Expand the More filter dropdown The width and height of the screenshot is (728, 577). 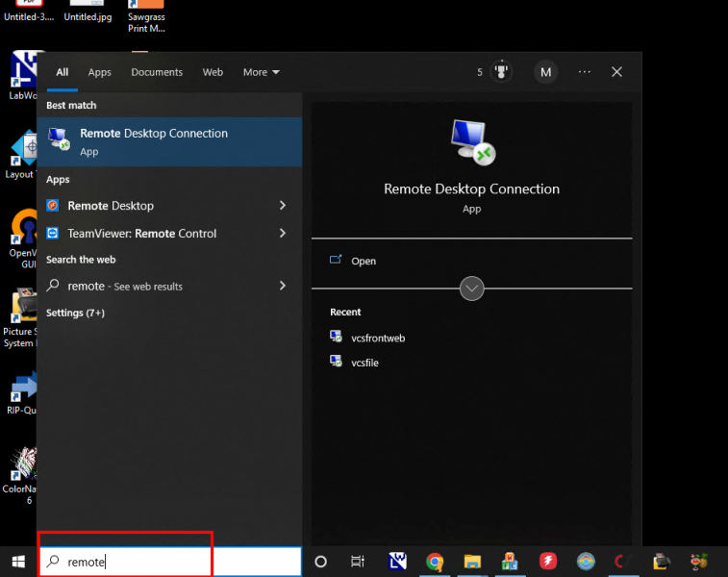click(x=261, y=72)
